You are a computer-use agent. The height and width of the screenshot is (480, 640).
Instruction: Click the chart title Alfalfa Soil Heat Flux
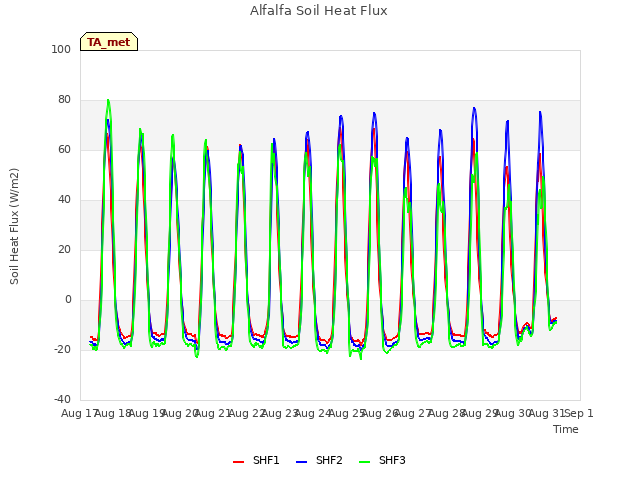(319, 11)
